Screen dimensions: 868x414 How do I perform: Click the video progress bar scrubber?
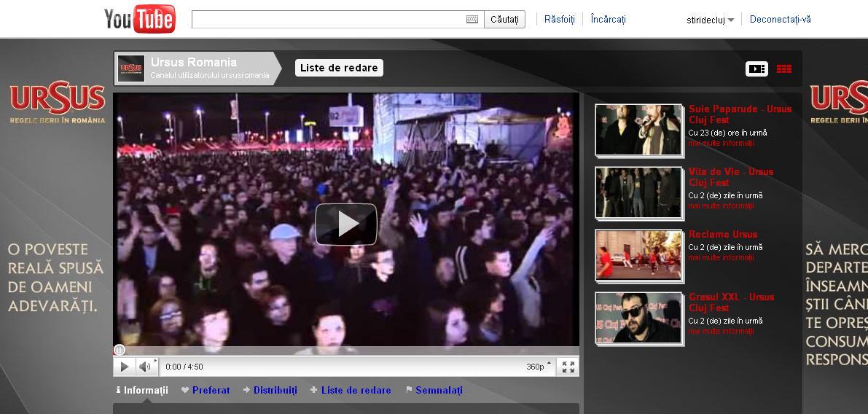[120, 350]
